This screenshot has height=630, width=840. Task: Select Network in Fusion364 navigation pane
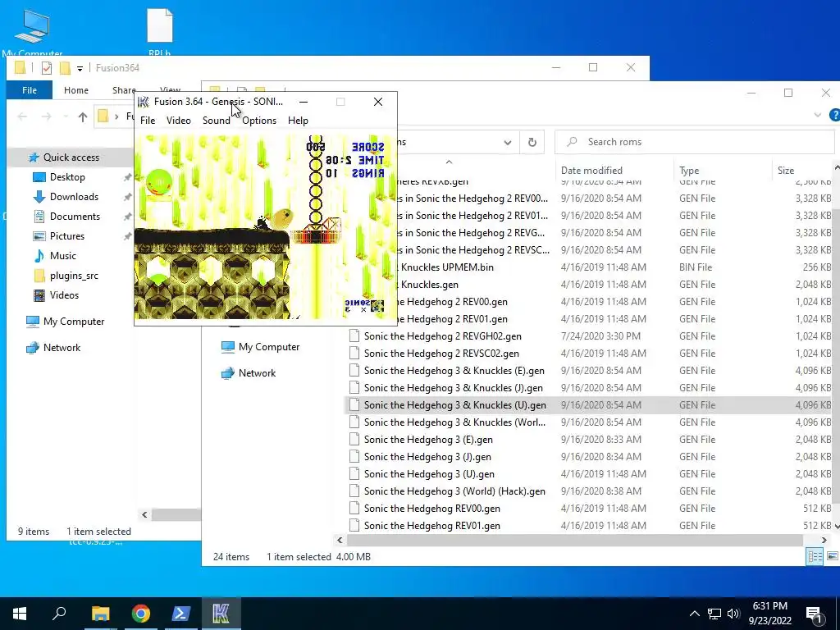tap(62, 348)
